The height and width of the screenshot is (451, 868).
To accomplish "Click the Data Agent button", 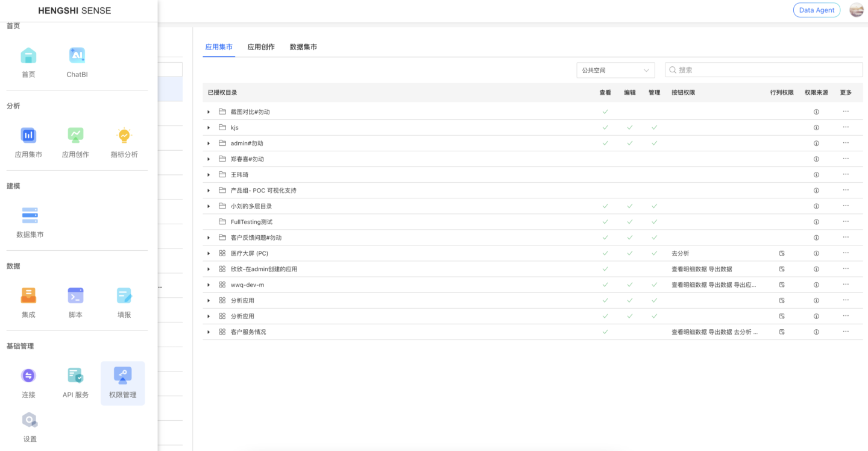I will (816, 10).
